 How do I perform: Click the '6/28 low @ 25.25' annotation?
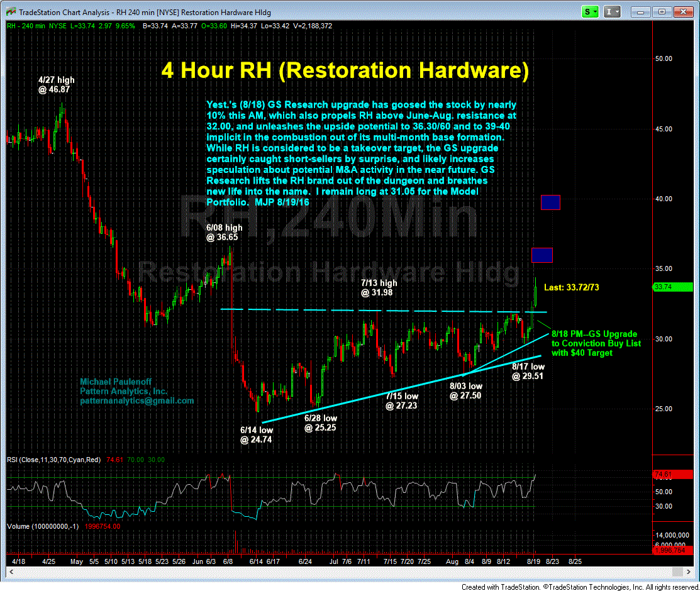(x=321, y=423)
